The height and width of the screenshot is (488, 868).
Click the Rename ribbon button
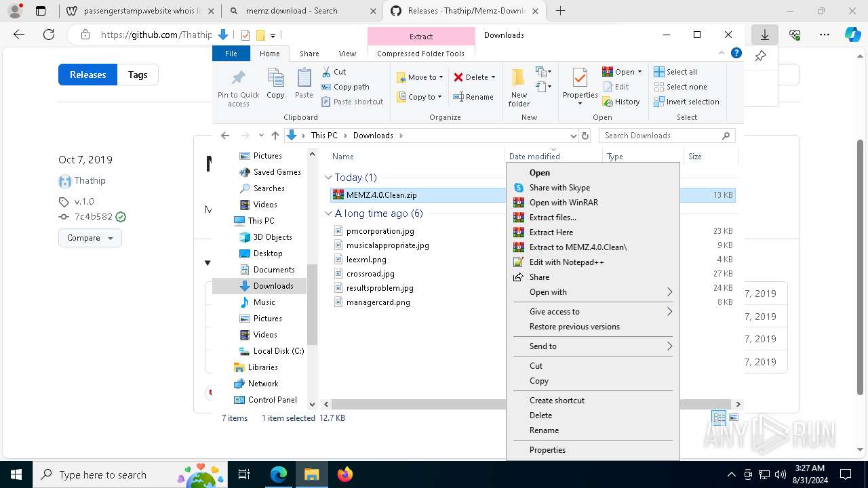point(473,97)
